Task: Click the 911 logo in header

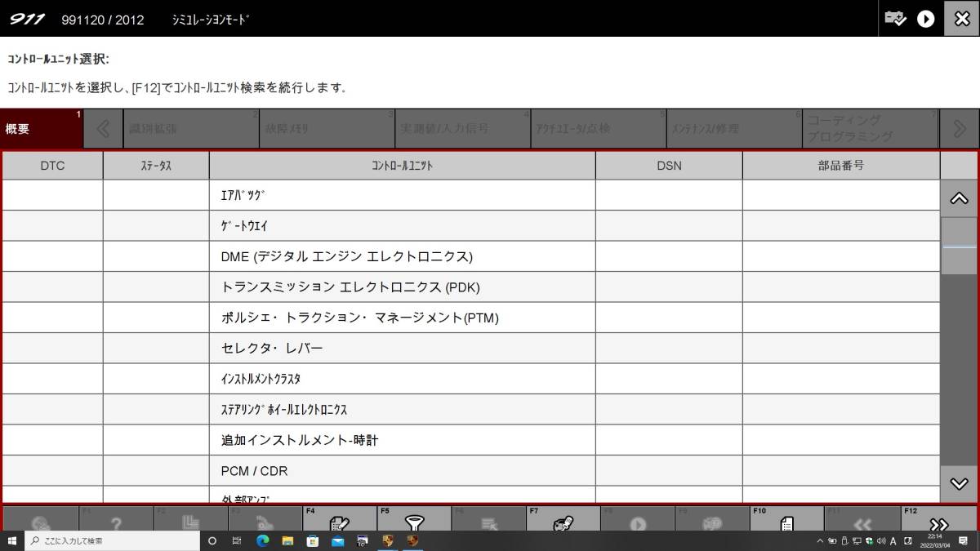Action: [x=26, y=19]
